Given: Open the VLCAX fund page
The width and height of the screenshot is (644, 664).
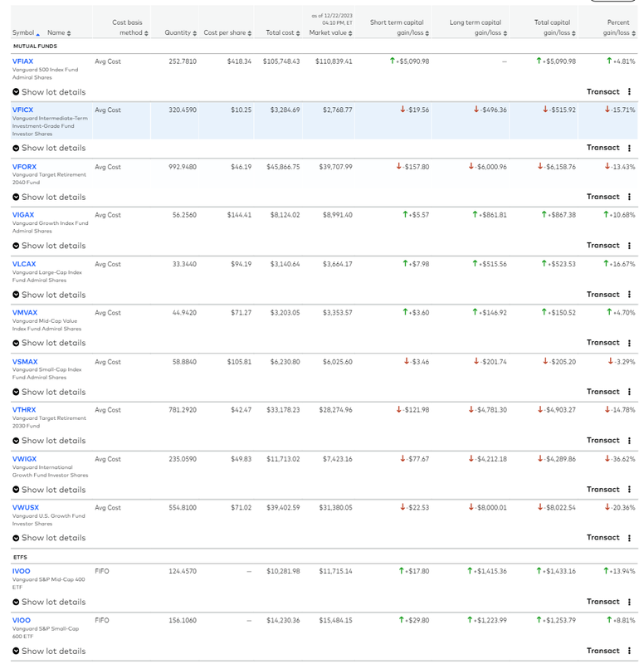Looking at the screenshot, I should point(24,264).
